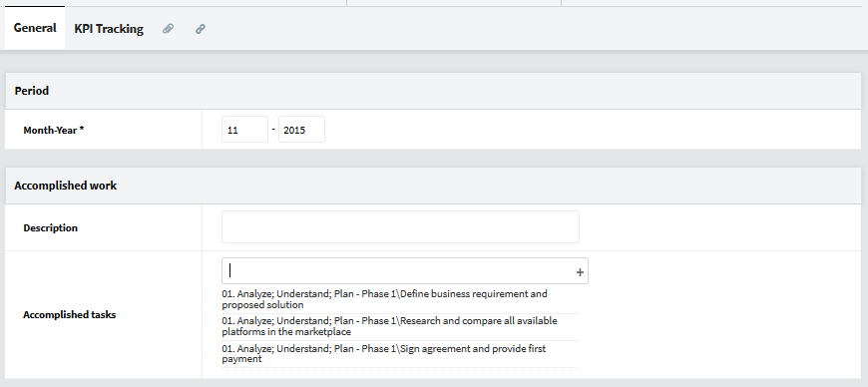Open the chain-link tab icon
The height and width of the screenshot is (387, 868).
click(x=201, y=29)
